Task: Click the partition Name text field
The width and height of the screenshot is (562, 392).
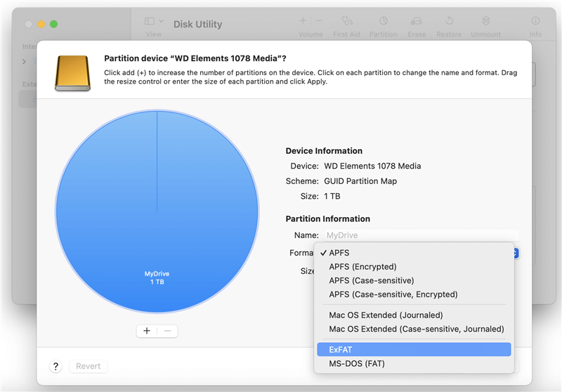Action: tap(421, 236)
